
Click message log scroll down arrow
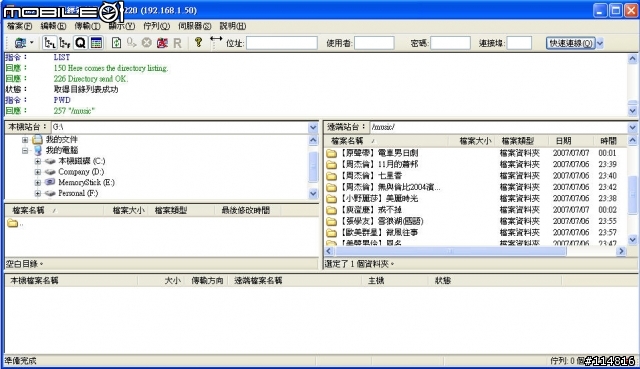[x=632, y=111]
